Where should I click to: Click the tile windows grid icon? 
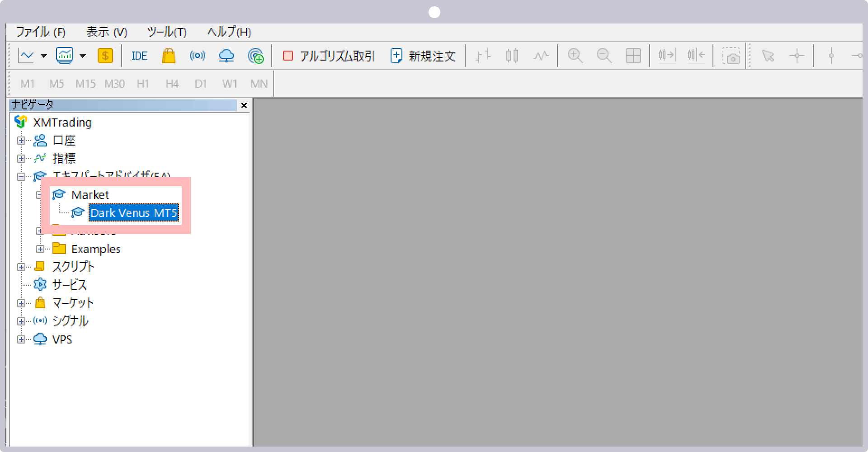point(633,56)
